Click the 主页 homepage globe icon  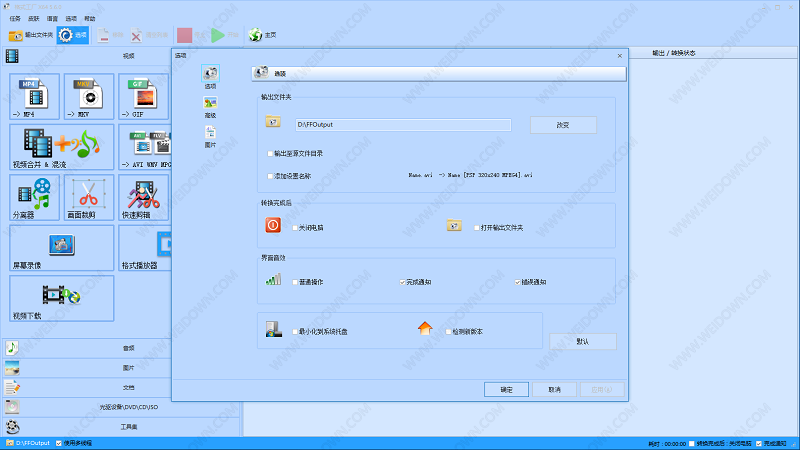point(257,35)
